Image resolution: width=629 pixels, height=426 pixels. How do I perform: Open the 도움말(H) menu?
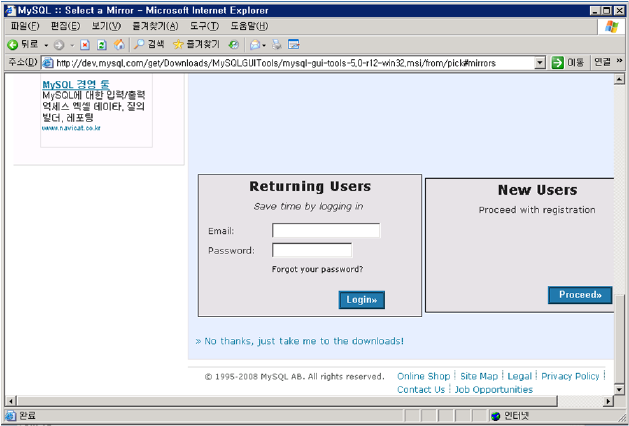249,26
